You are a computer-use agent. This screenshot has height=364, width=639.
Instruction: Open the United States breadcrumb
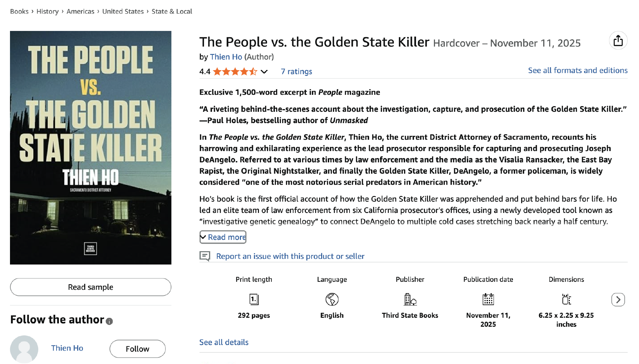point(123,11)
